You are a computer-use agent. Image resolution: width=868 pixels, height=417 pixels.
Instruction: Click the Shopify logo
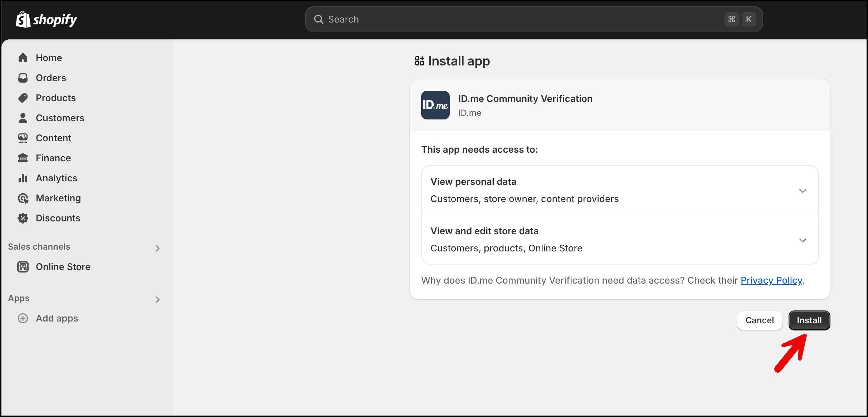pyautogui.click(x=46, y=19)
